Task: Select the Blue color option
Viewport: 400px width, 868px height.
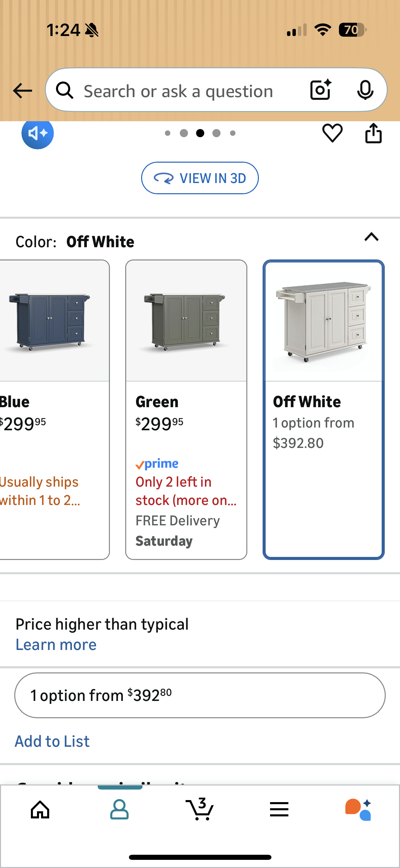Action: click(51, 409)
